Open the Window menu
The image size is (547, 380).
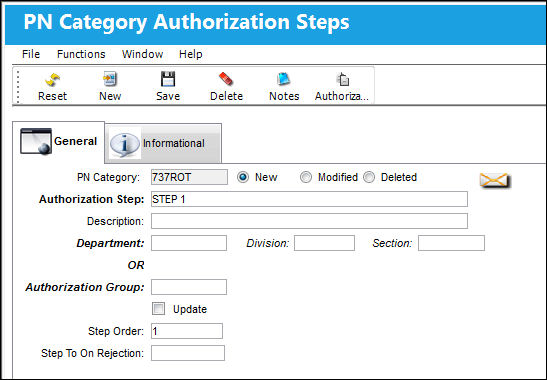[x=142, y=54]
